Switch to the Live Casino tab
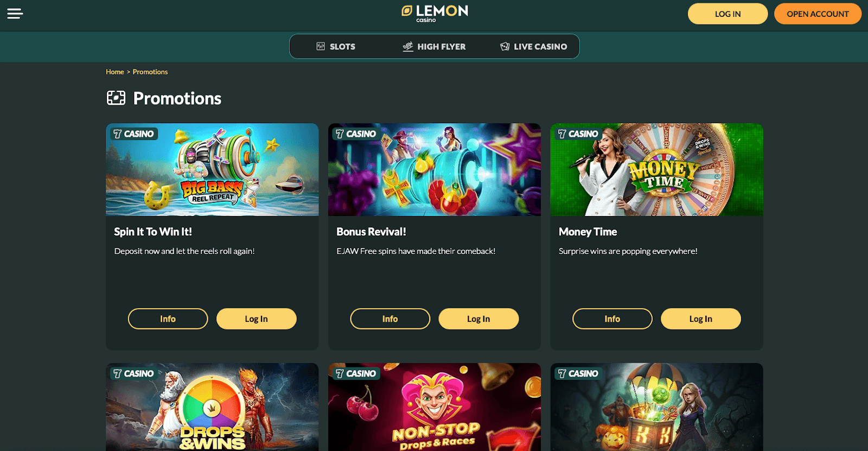The image size is (868, 451). [534, 47]
